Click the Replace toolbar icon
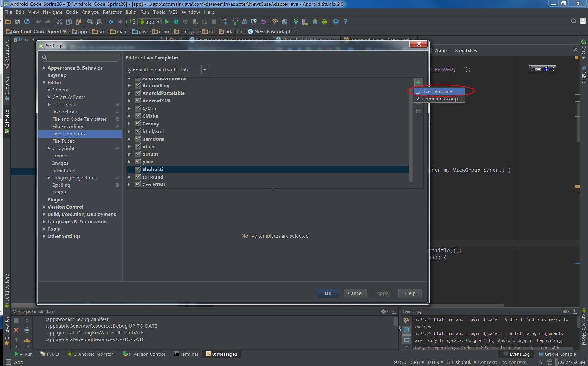 tap(99, 22)
